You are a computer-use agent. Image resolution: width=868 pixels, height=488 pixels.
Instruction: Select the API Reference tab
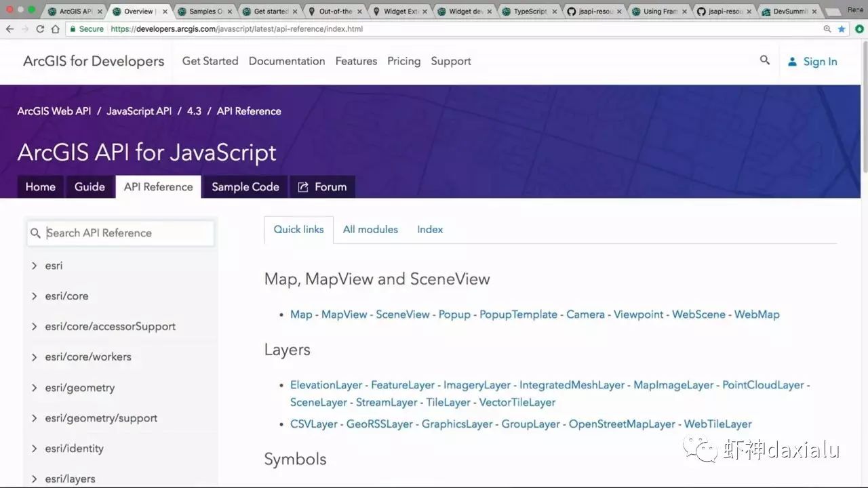click(158, 187)
